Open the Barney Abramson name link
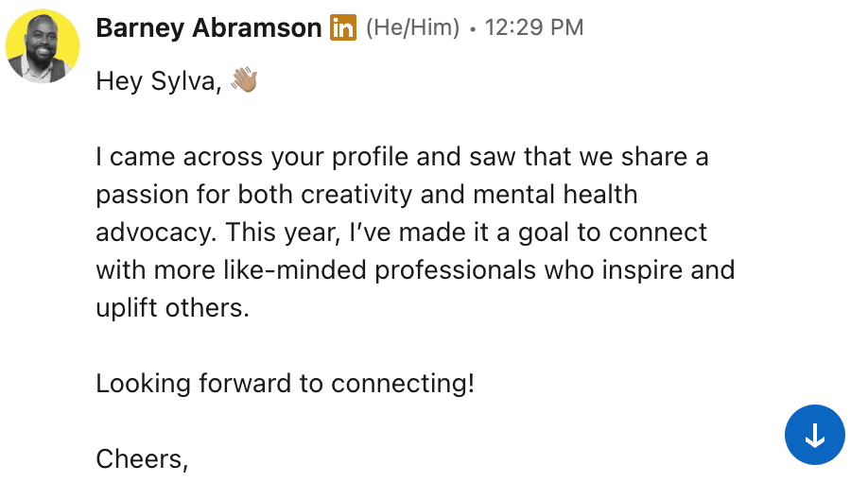 pos(209,28)
